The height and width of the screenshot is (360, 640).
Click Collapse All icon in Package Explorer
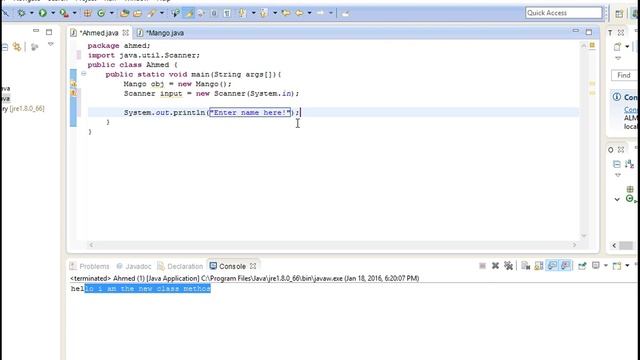pos(5,47)
